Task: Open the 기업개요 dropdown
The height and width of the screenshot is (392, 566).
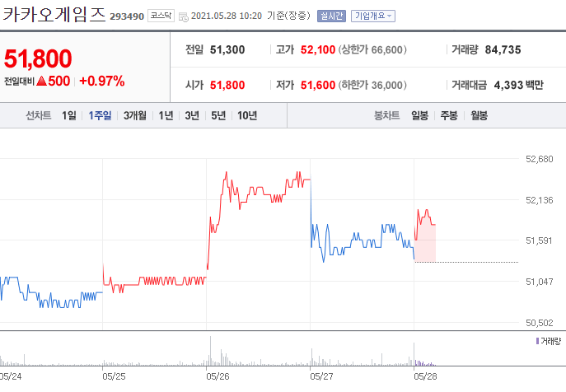Action: tap(373, 16)
